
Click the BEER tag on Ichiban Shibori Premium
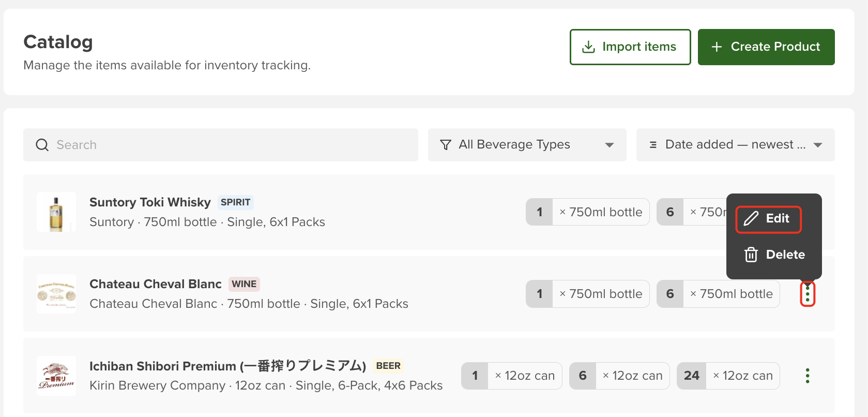tap(388, 366)
